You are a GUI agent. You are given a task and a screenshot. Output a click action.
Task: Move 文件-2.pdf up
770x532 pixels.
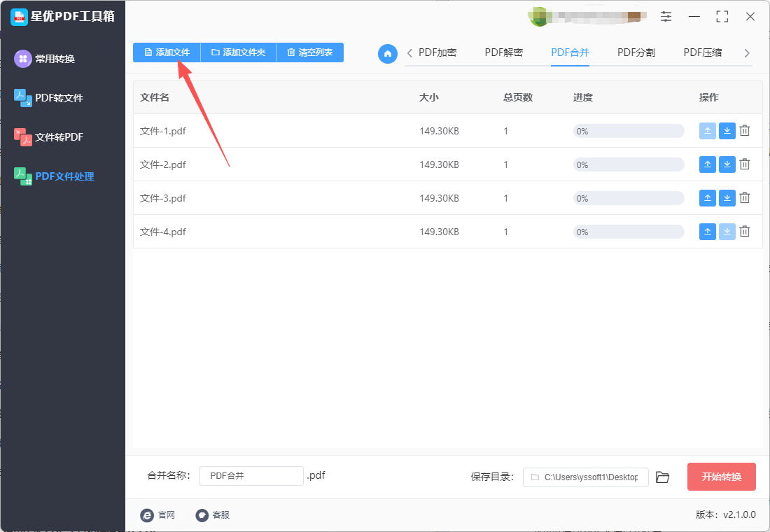click(x=708, y=164)
